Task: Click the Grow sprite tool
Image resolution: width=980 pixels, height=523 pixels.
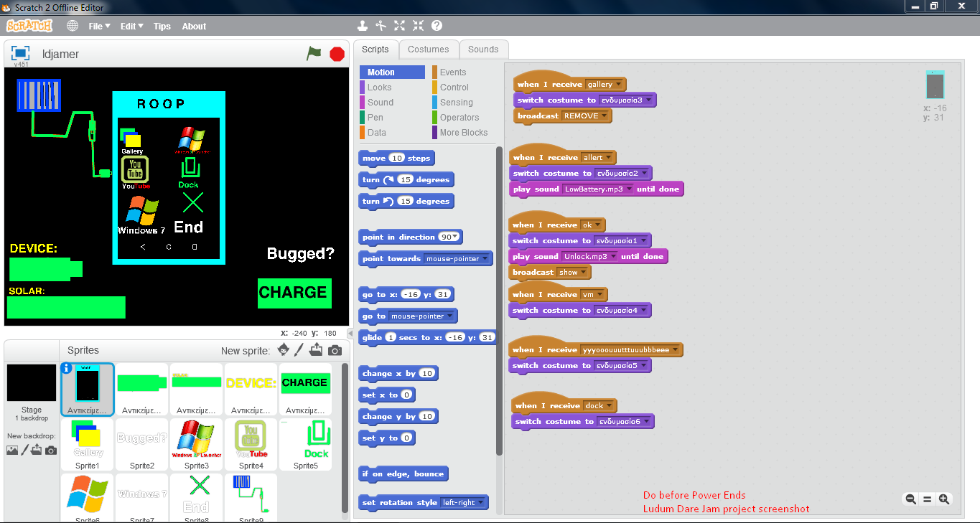Action: [400, 26]
